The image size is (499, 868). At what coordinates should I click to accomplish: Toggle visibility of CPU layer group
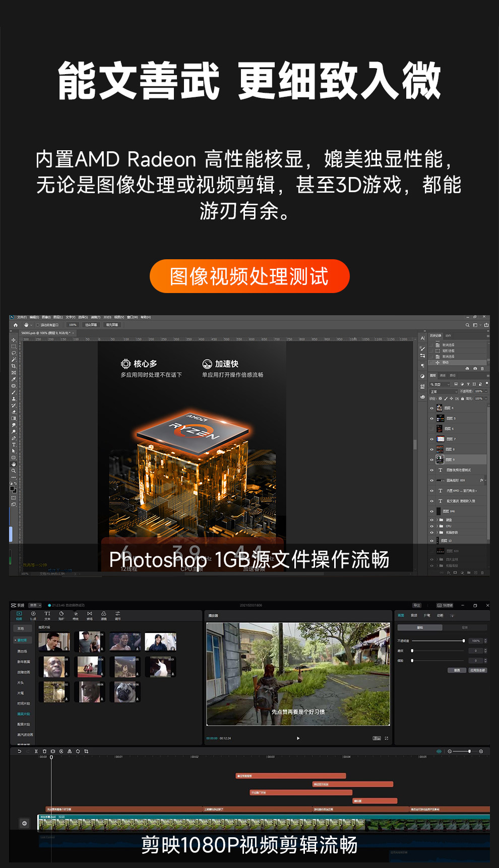click(431, 526)
